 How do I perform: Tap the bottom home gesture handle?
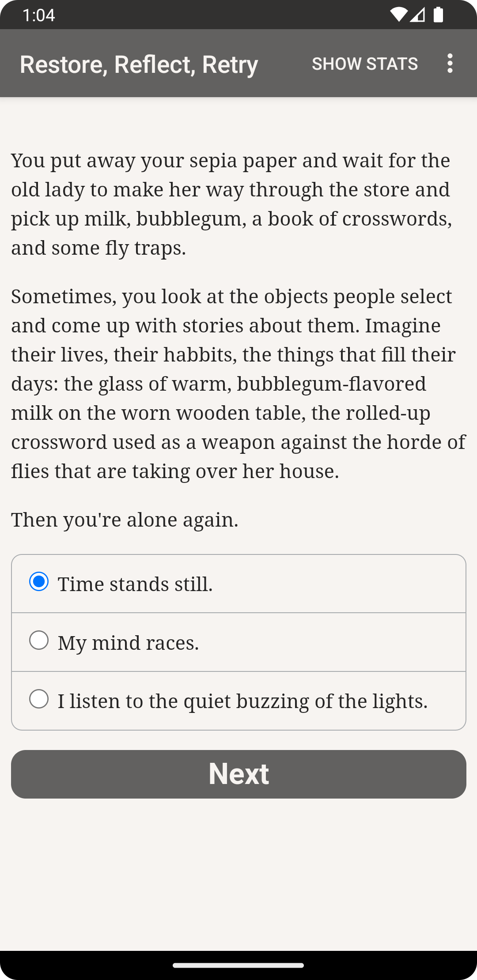[238, 965]
